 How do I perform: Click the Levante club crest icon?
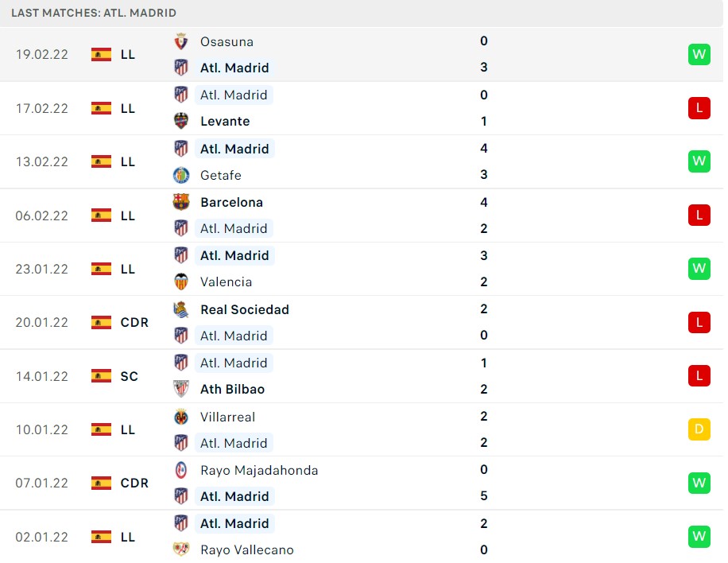180,121
